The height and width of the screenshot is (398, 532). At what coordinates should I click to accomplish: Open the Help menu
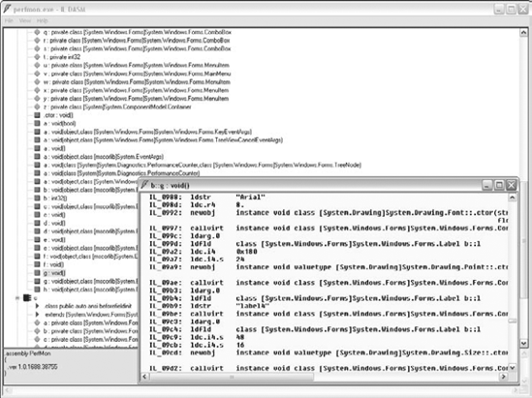[42, 21]
